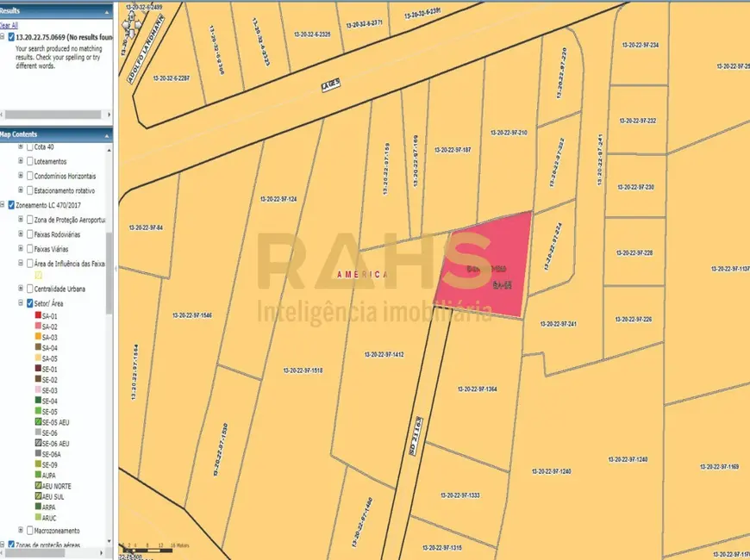The height and width of the screenshot is (560, 750).
Task: Disable the Zoneamento LC 470/2017 layer
Action: 11,205
